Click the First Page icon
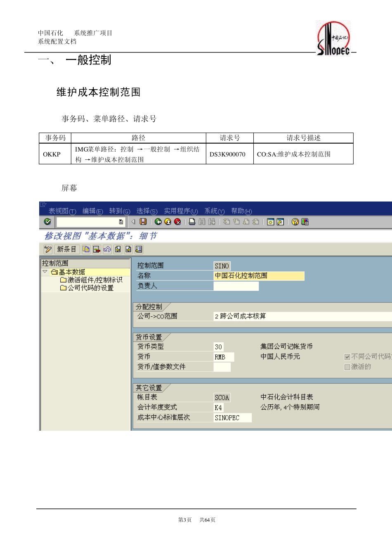The height and width of the screenshot is (555, 392). pos(227,222)
